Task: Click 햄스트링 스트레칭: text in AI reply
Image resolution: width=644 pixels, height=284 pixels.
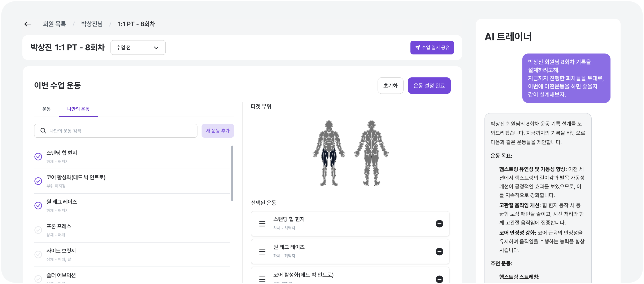Action: (x=519, y=277)
